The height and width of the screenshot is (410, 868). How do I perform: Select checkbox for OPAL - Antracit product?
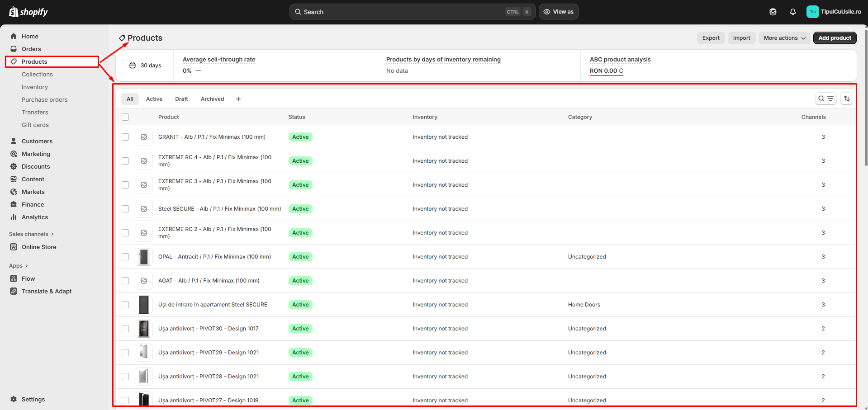tap(125, 257)
